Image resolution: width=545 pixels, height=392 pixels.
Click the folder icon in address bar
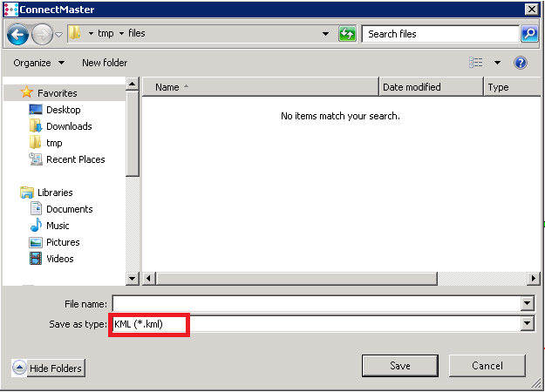74,33
